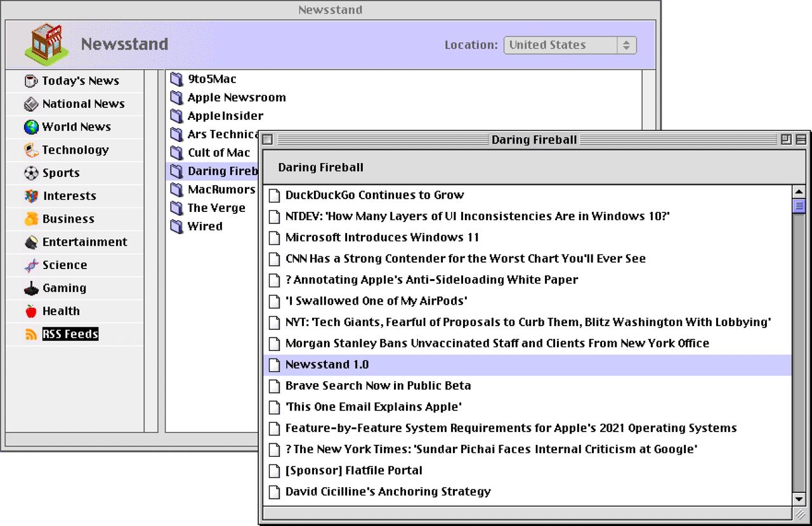Select the Interests cube icon

coord(31,196)
